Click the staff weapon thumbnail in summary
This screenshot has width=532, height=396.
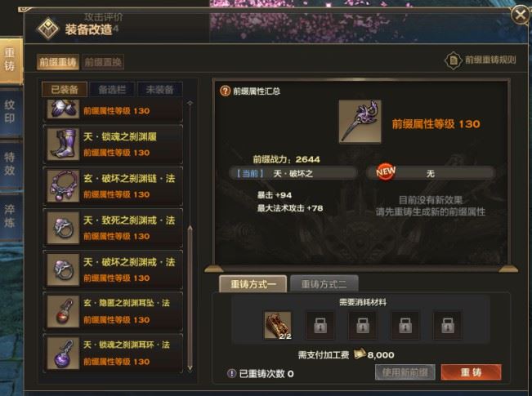coord(360,122)
